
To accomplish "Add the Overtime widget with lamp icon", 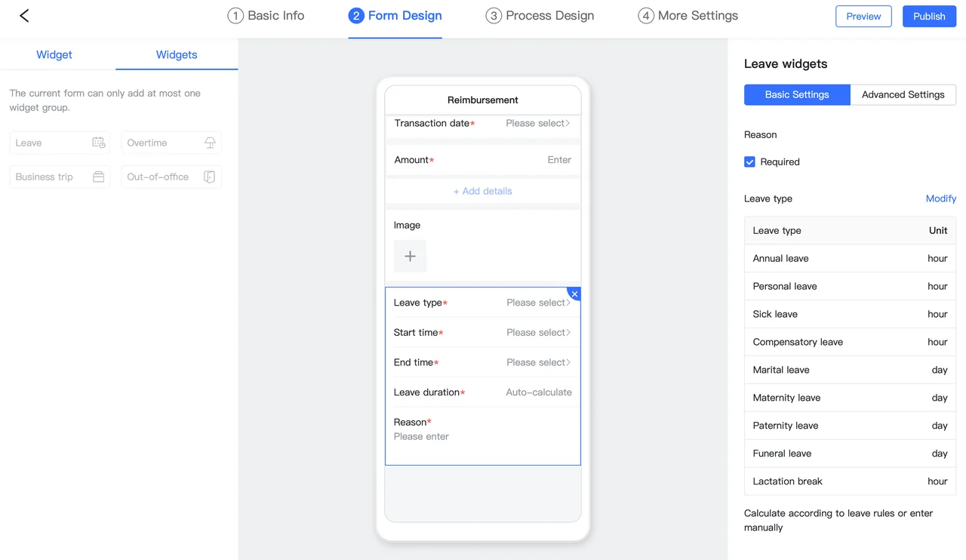I will coord(171,143).
